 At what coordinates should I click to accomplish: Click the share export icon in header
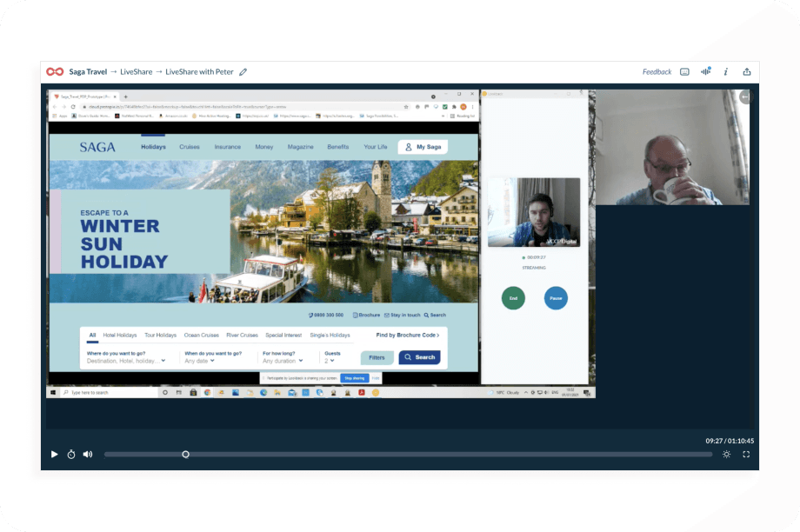pyautogui.click(x=746, y=72)
